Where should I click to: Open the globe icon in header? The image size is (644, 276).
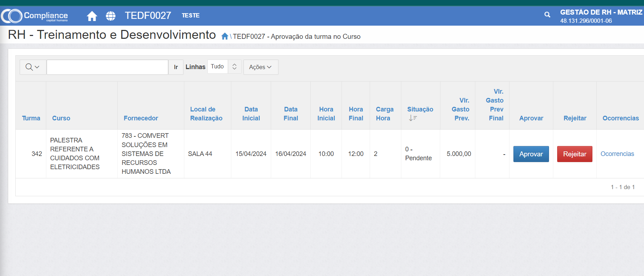point(111,16)
